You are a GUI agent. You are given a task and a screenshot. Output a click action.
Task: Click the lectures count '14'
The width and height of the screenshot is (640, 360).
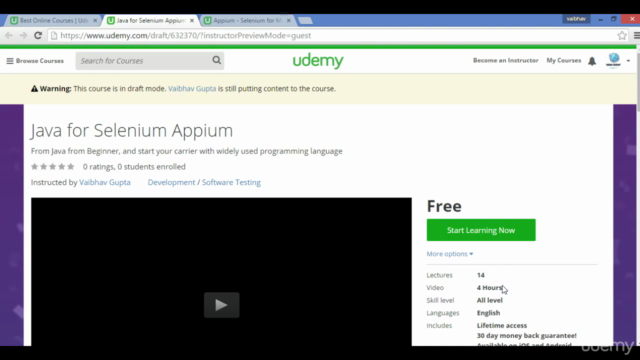(481, 275)
